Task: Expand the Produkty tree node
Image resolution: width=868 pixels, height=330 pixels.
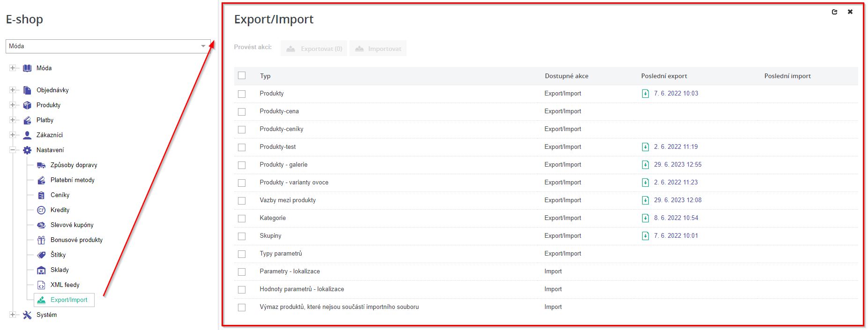Action: (13, 105)
